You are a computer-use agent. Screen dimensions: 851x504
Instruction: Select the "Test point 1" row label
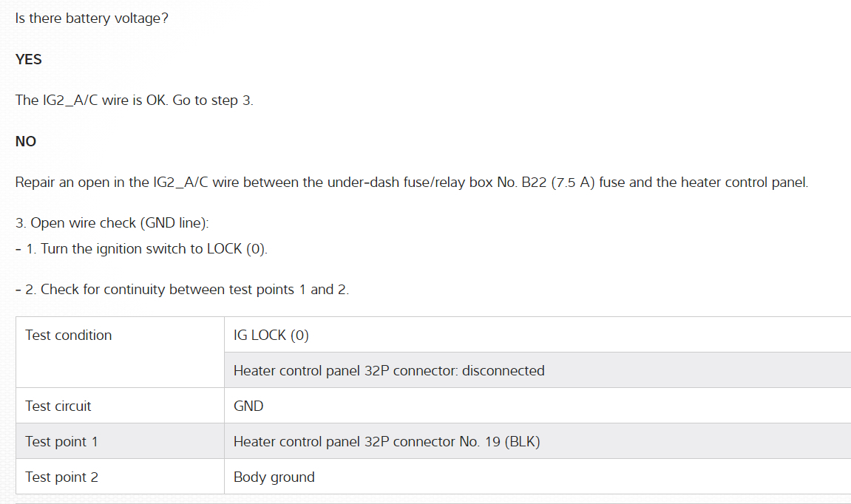coord(61,442)
